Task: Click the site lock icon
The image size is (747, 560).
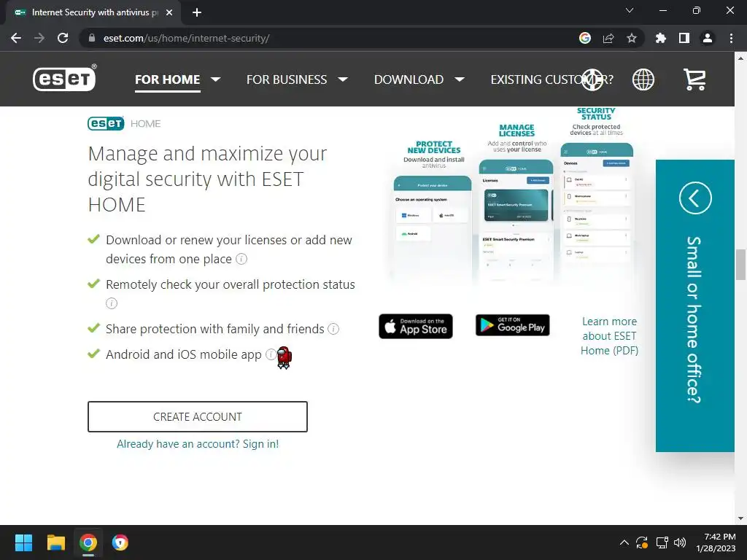Action: tap(92, 38)
